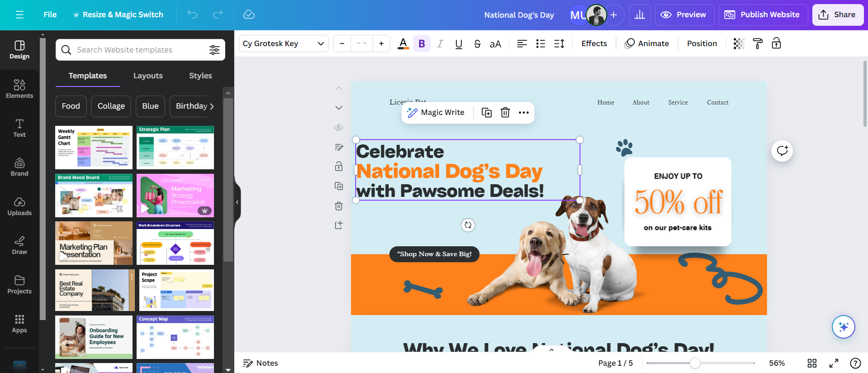This screenshot has width=868, height=373.
Task: Toggle underline formatting
Action: coord(459,43)
